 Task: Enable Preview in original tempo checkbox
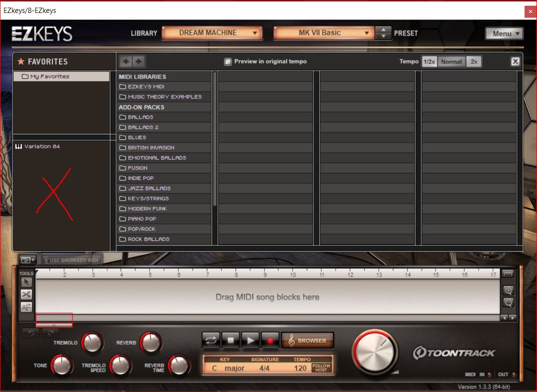[228, 61]
